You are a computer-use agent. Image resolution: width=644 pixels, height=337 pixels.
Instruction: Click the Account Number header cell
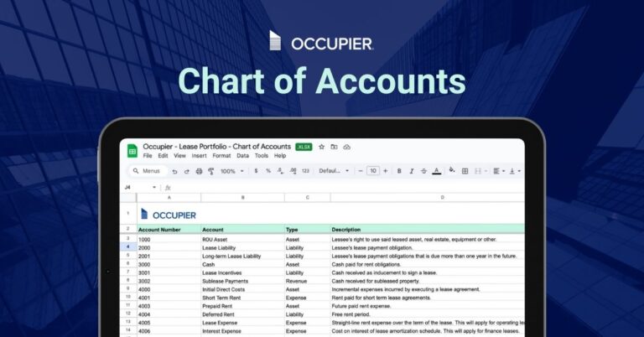point(169,230)
